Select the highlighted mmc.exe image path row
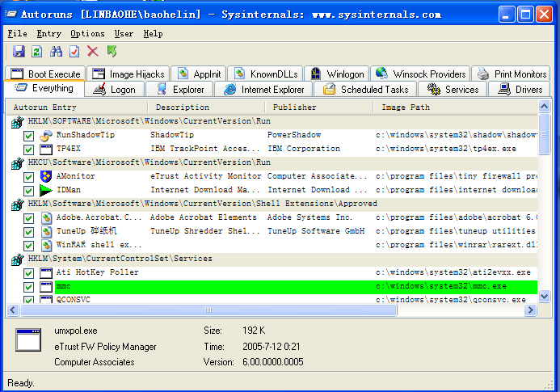Viewport: 560px width, 392px height. tap(296, 287)
